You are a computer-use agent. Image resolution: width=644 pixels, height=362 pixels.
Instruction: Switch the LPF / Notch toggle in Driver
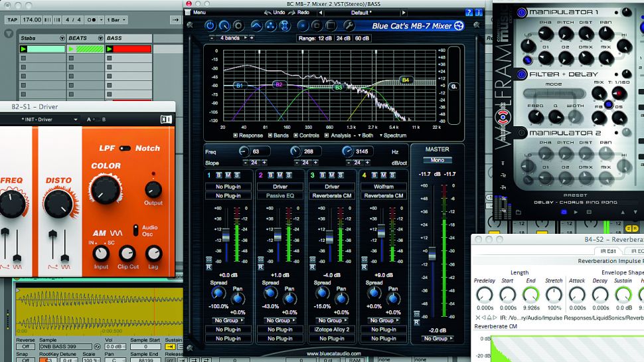(125, 148)
